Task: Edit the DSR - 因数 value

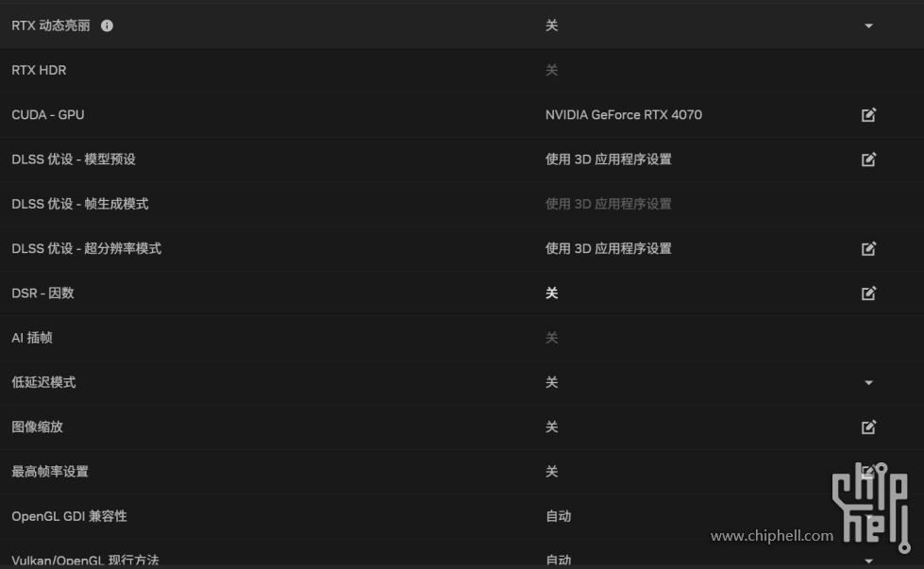Action: coord(868,293)
